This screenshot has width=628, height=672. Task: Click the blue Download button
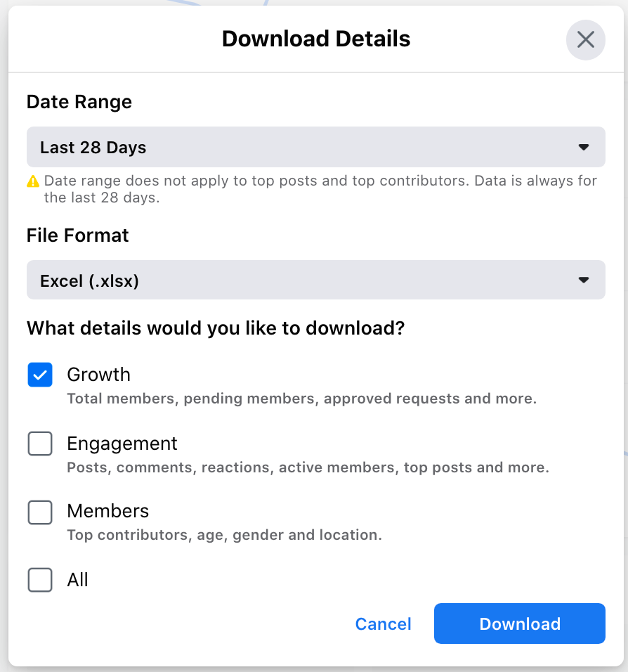520,623
